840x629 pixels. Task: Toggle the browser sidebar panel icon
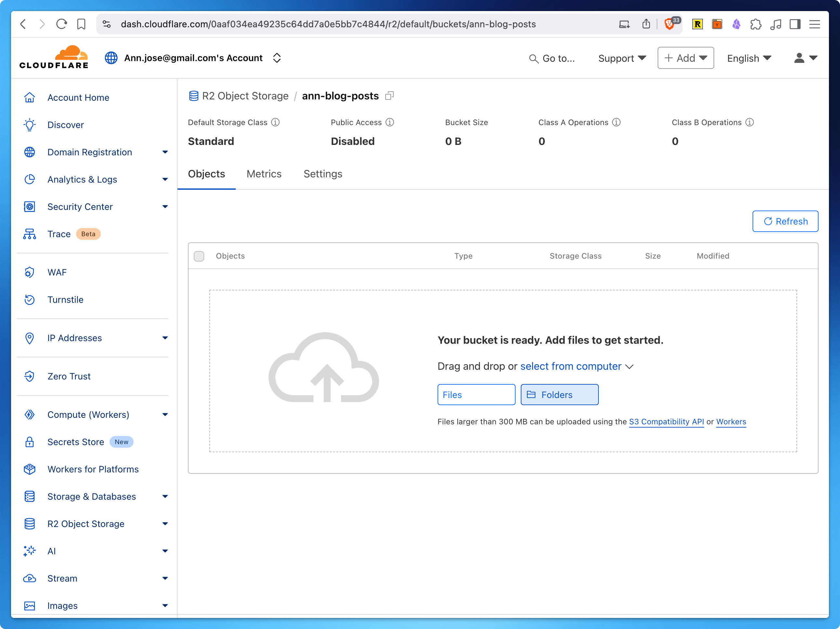[x=795, y=24]
